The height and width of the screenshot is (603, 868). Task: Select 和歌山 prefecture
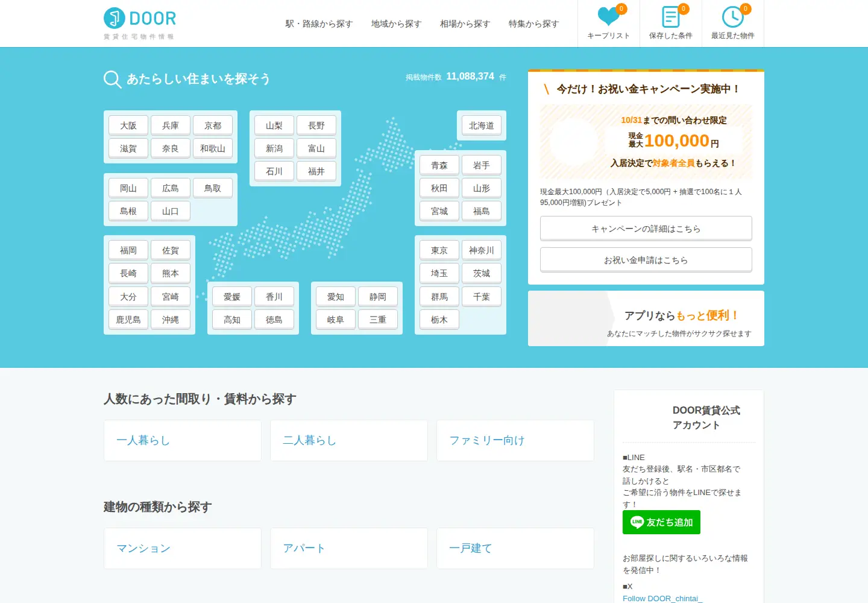[213, 148]
